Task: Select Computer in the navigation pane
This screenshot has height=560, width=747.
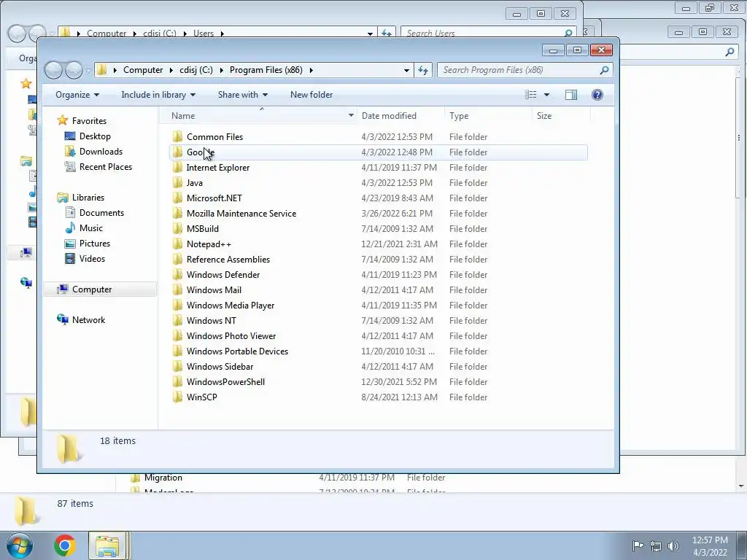Action: coord(100,289)
